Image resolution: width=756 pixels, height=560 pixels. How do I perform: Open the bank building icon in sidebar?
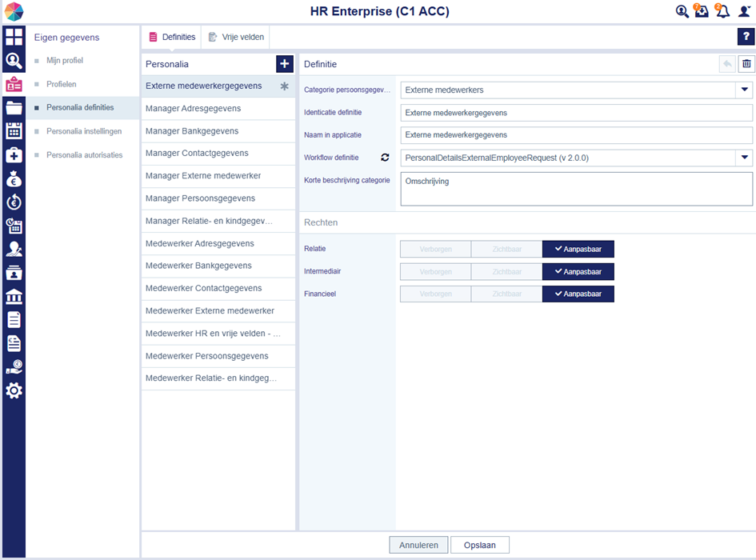click(14, 296)
